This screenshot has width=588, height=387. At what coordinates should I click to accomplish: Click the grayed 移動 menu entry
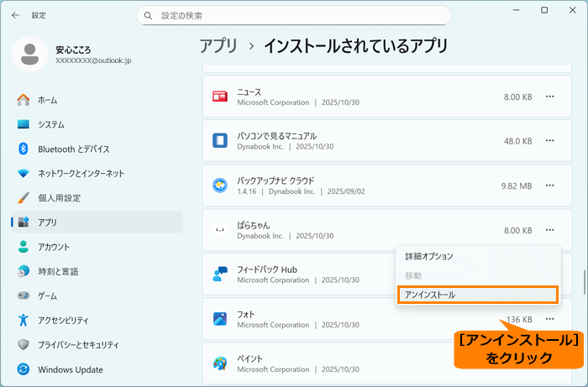click(x=478, y=275)
